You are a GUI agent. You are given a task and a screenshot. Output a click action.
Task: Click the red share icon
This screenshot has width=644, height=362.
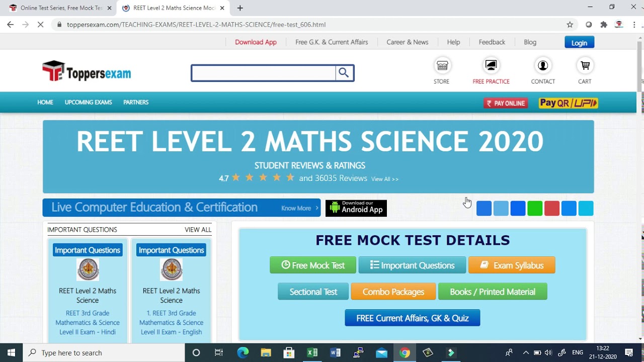pos(552,208)
